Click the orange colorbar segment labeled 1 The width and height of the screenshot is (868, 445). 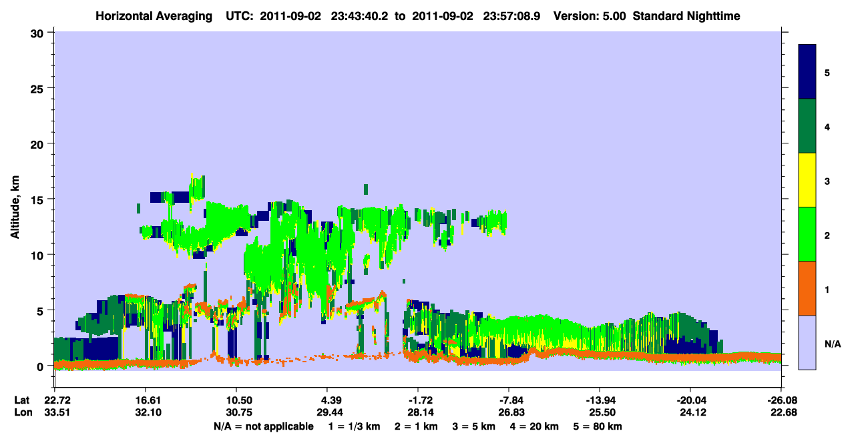click(807, 288)
